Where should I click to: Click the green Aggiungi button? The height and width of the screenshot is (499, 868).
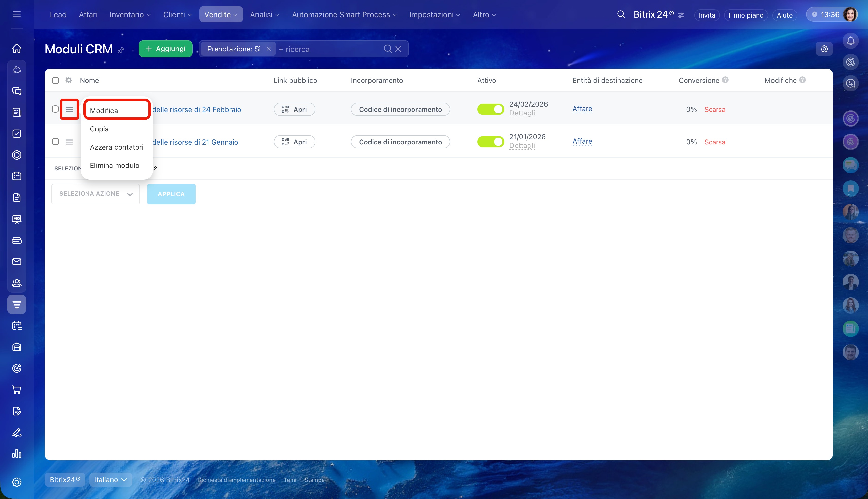165,49
